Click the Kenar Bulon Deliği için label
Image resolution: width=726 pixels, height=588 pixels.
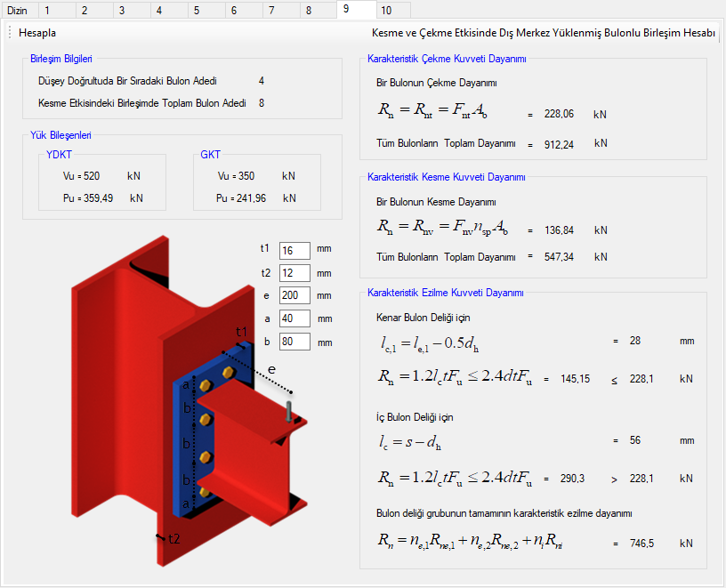[x=423, y=318]
